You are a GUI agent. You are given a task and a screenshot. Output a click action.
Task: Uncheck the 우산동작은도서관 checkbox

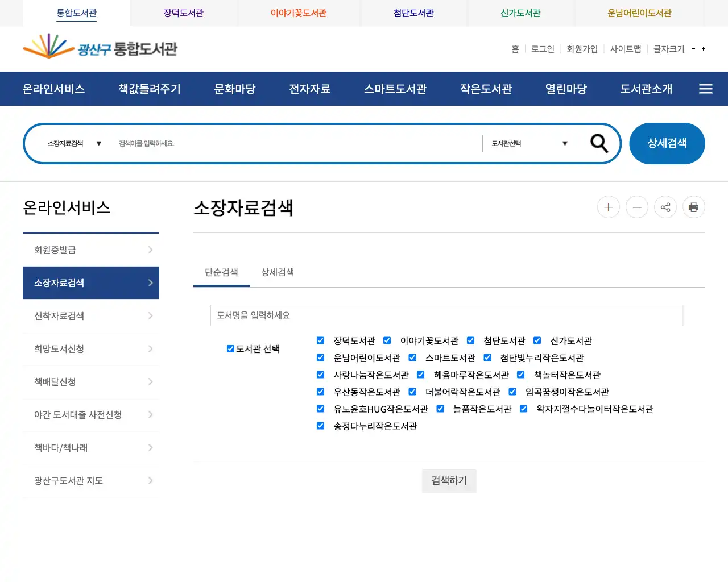[x=320, y=392]
